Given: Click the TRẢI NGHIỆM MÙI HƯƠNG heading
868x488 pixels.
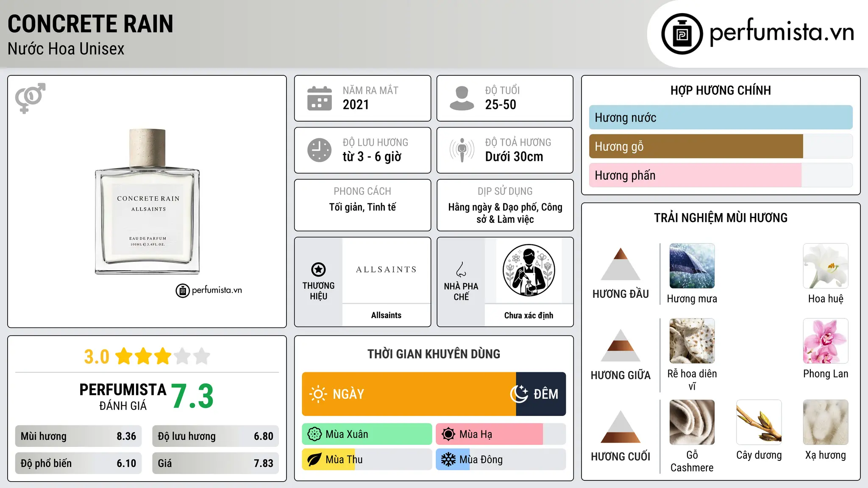Looking at the screenshot, I should tap(721, 218).
